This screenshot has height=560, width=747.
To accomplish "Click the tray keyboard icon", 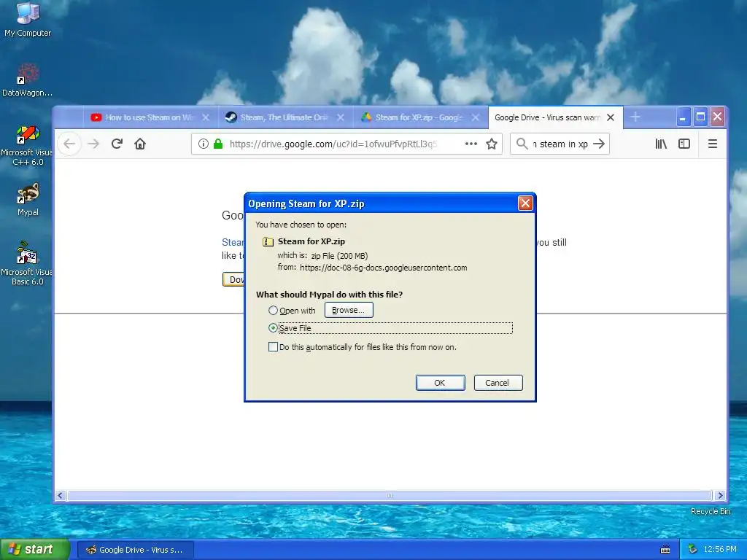I will coord(665,550).
